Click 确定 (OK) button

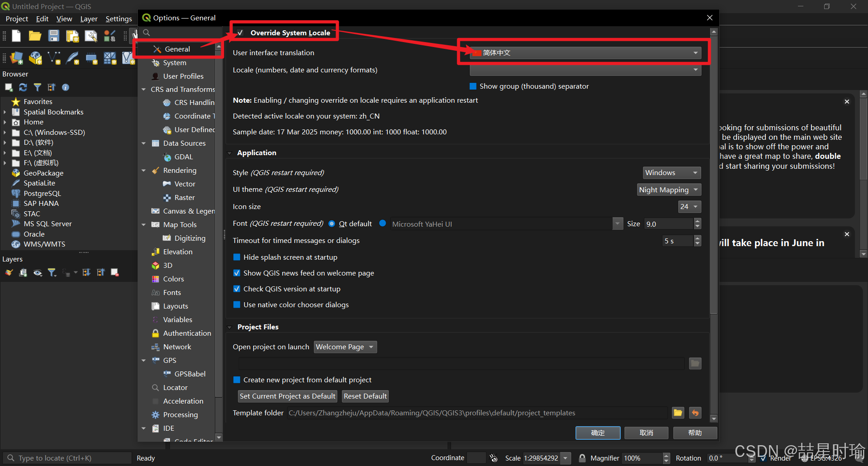coord(598,433)
